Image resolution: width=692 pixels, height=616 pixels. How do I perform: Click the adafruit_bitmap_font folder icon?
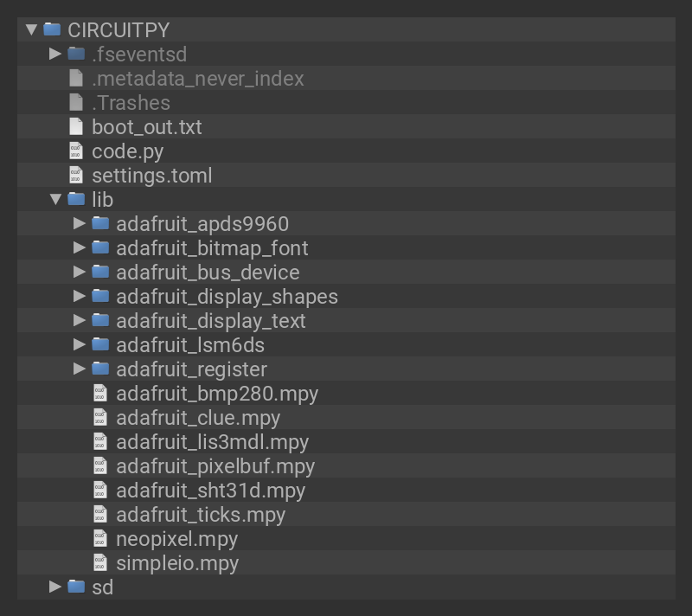(101, 247)
